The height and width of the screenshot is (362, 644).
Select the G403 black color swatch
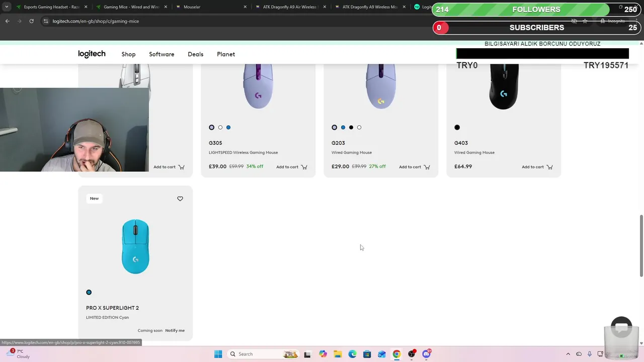coord(457,127)
